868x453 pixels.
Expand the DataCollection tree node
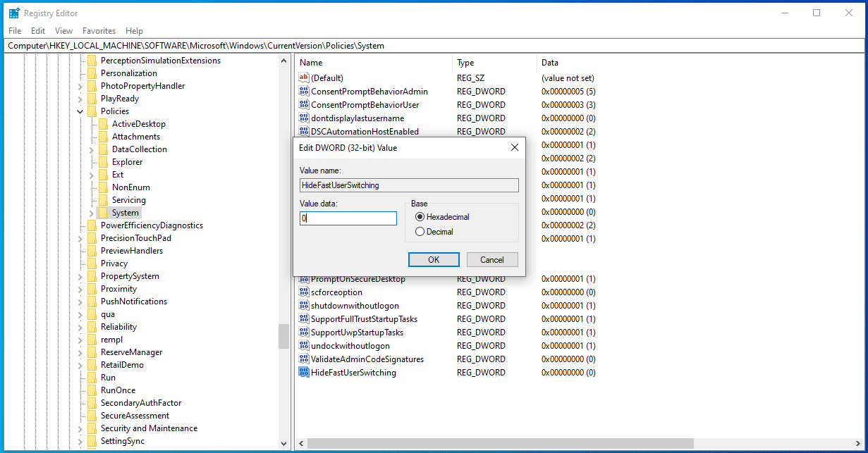91,149
